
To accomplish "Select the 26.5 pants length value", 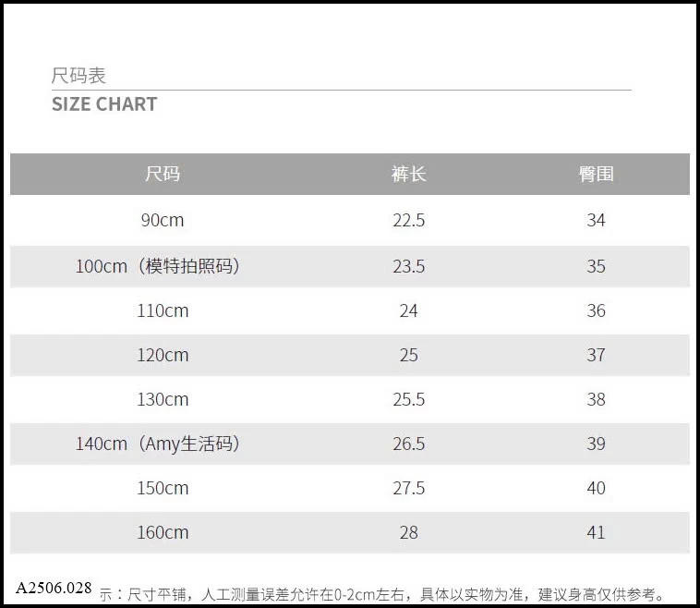I will (409, 444).
